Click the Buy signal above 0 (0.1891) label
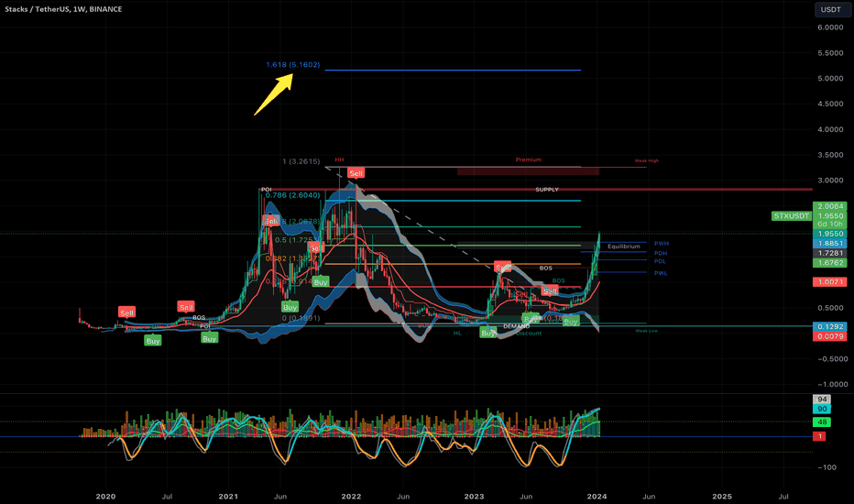The image size is (854, 504). pyautogui.click(x=290, y=307)
